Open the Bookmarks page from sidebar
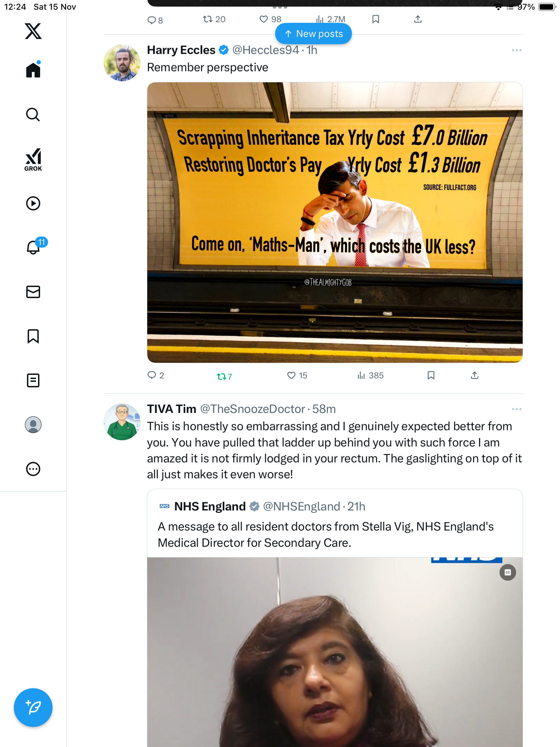This screenshot has width=560, height=747. (33, 336)
